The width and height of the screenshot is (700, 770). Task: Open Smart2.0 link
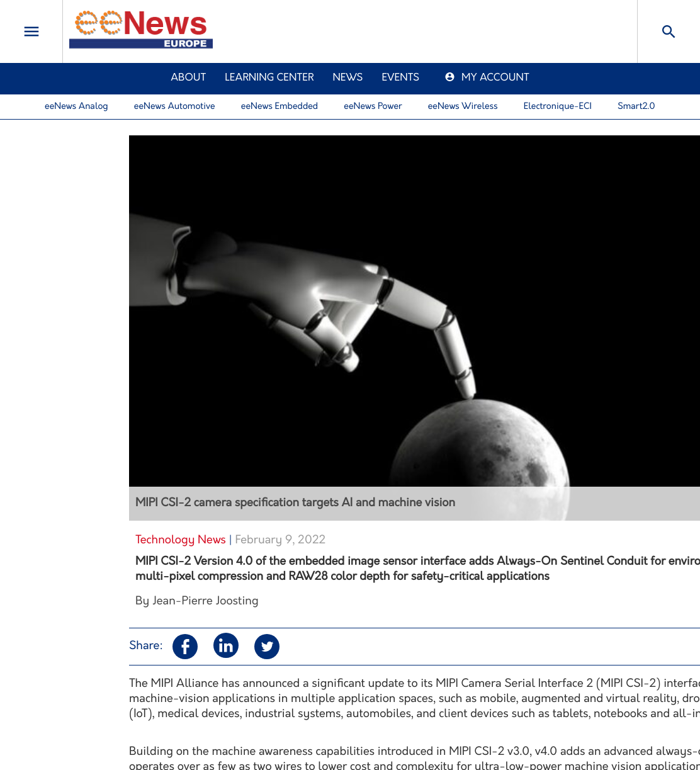pos(636,106)
